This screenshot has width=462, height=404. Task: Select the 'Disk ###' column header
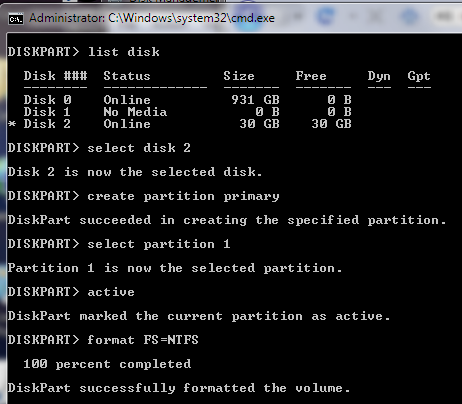pos(55,76)
